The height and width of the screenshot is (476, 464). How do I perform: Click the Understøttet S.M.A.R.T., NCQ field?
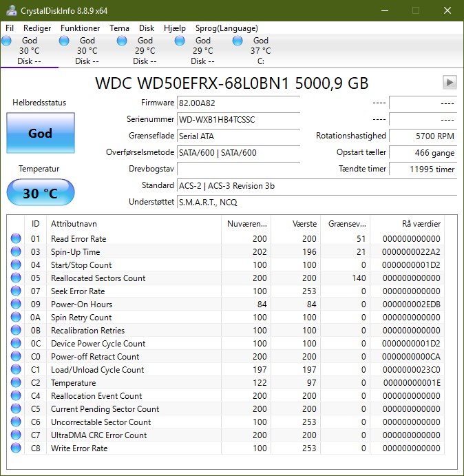pyautogui.click(x=317, y=202)
